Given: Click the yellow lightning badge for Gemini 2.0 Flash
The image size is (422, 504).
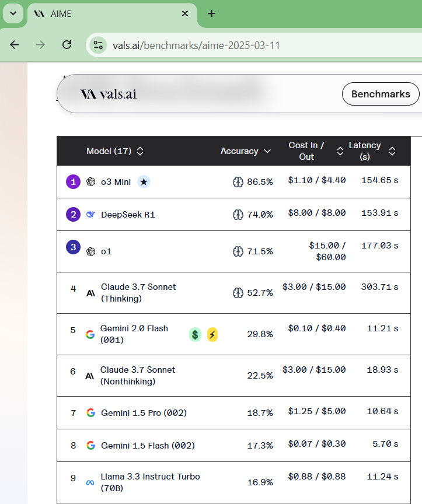Looking at the screenshot, I should point(212,335).
